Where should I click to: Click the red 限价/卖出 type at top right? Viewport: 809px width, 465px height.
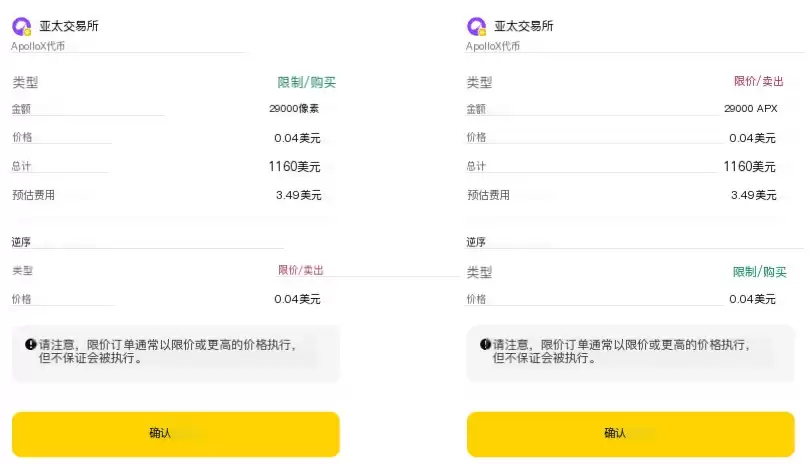pyautogui.click(x=759, y=81)
